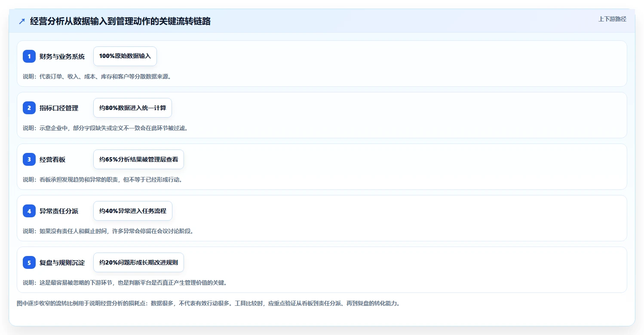Select the 约65%分析结果被管理层查看 pill
This screenshot has width=644, height=335.
tap(138, 159)
